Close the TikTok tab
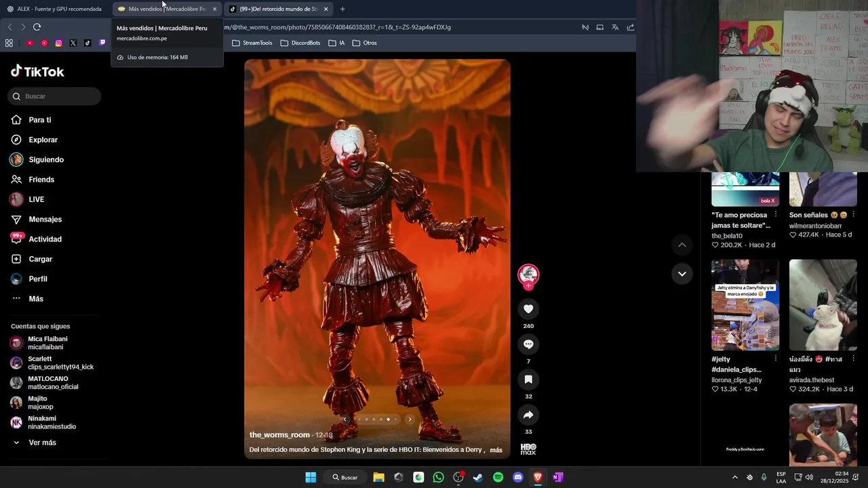 click(x=326, y=9)
